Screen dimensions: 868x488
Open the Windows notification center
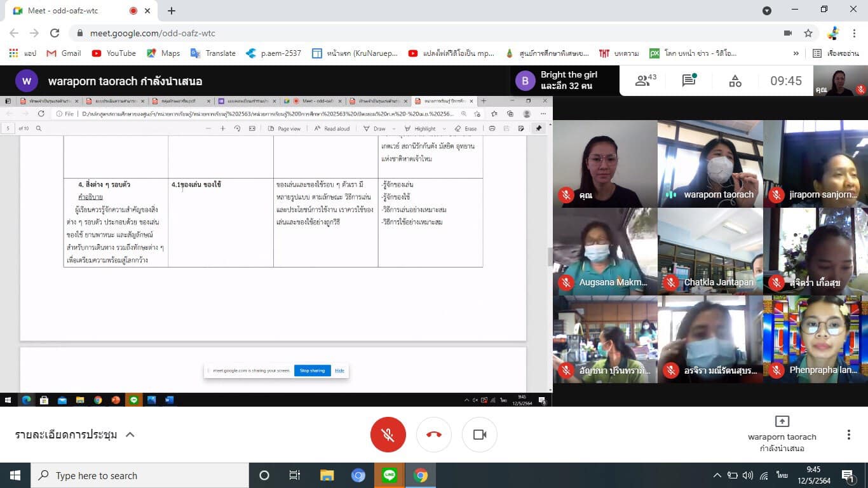(x=847, y=475)
